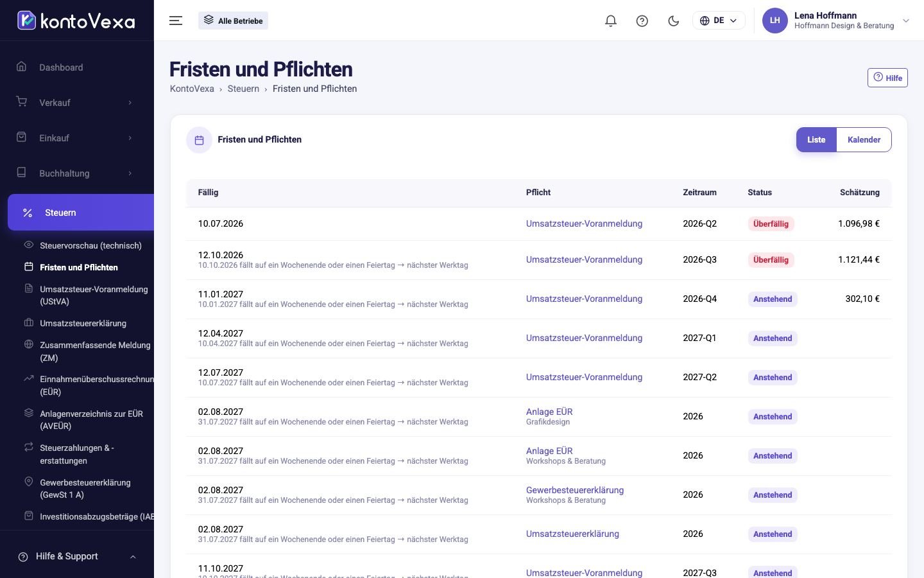Click the Verkauf cart icon

[x=22, y=102]
